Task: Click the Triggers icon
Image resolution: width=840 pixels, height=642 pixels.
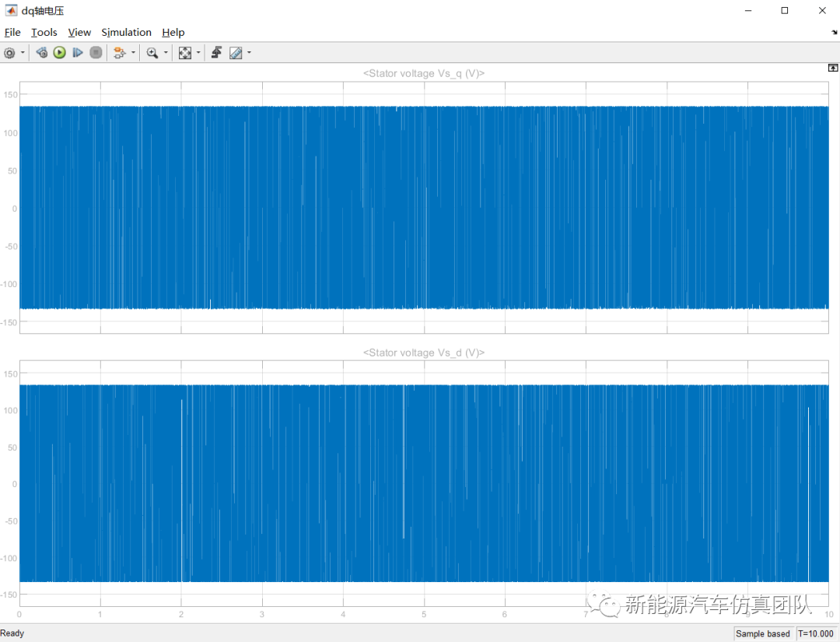Action: coord(216,52)
